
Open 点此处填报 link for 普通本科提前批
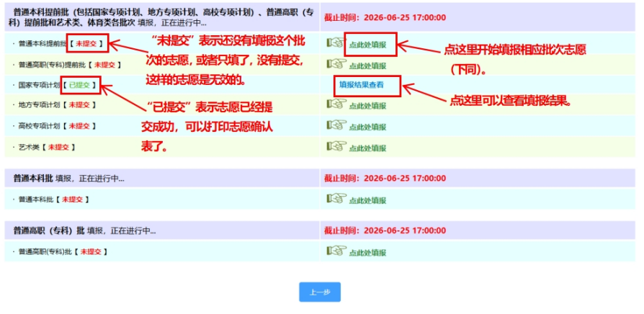[367, 45]
